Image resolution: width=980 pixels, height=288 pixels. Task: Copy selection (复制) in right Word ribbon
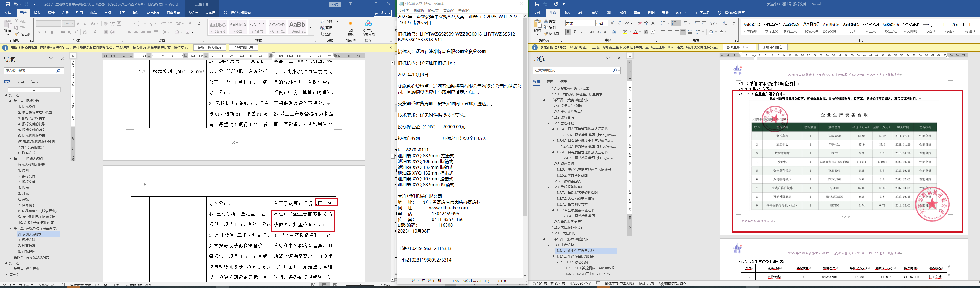coord(550,27)
